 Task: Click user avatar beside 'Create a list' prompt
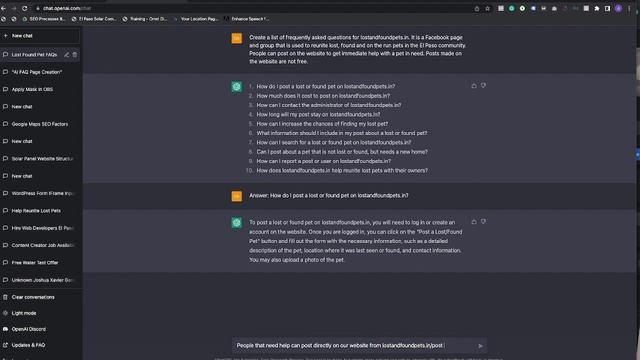tap(237, 38)
